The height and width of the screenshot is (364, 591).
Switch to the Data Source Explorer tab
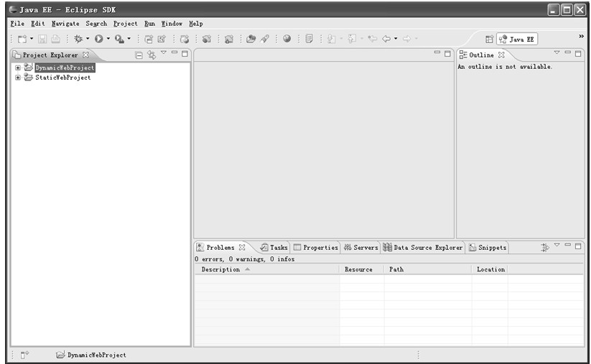point(422,248)
